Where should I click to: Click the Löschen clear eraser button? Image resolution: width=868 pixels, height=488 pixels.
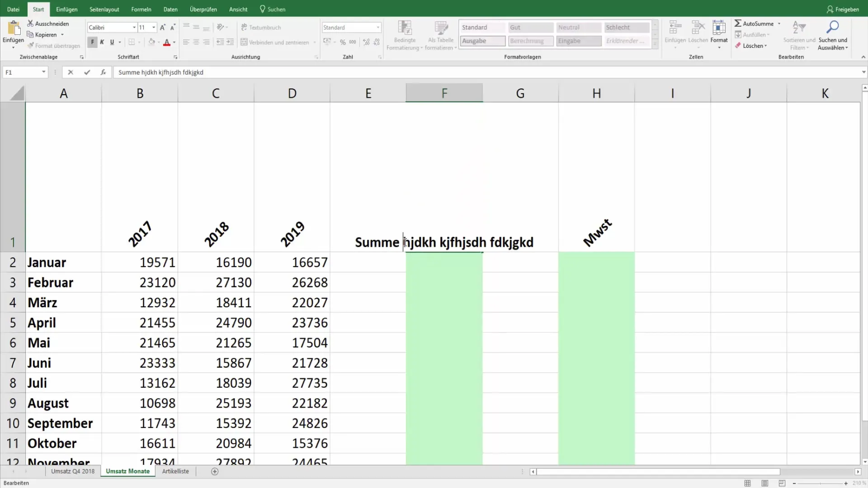tap(750, 46)
